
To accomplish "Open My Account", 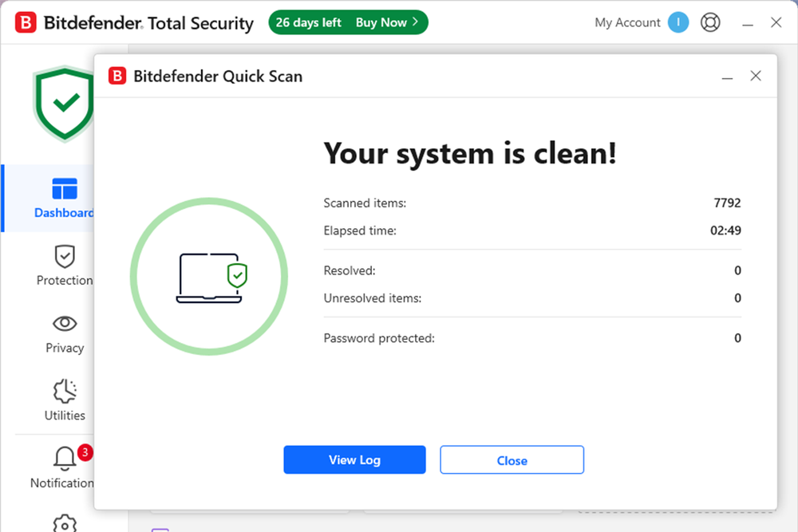I will click(x=627, y=22).
